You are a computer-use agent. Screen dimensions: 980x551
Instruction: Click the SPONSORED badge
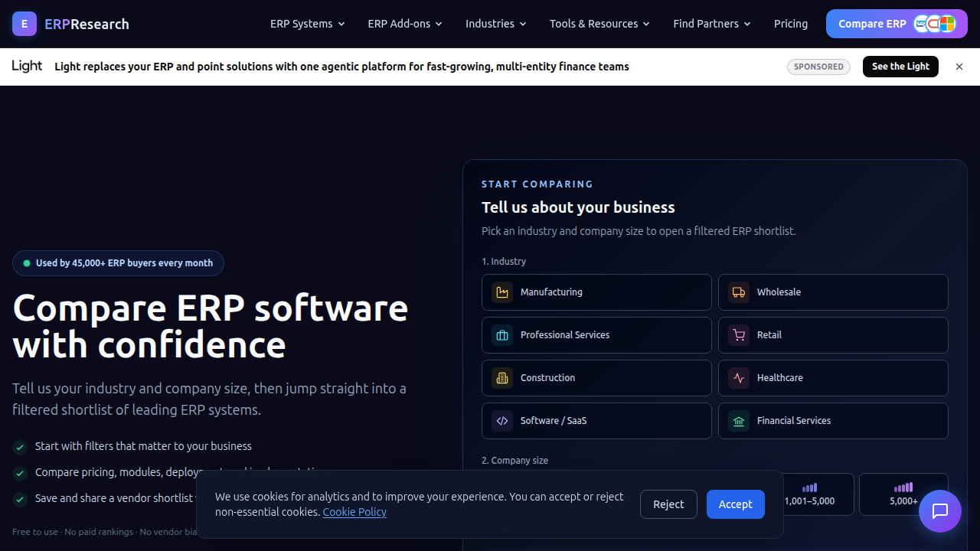click(818, 67)
